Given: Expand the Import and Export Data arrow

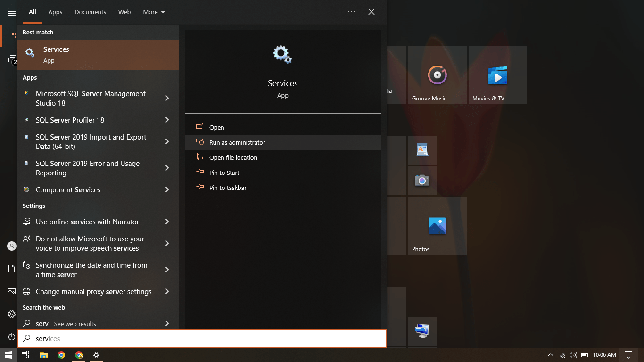Looking at the screenshot, I should (x=167, y=141).
